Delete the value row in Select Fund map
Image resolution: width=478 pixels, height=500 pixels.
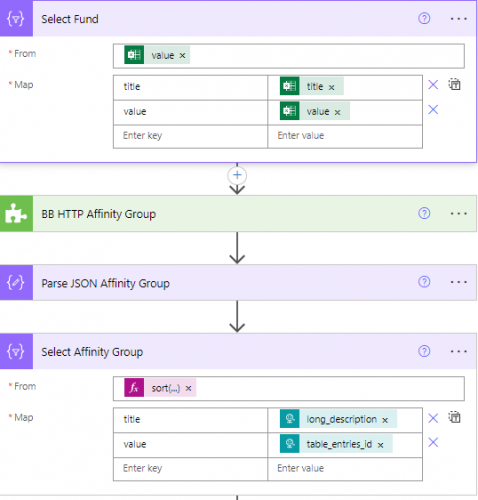[433, 109]
